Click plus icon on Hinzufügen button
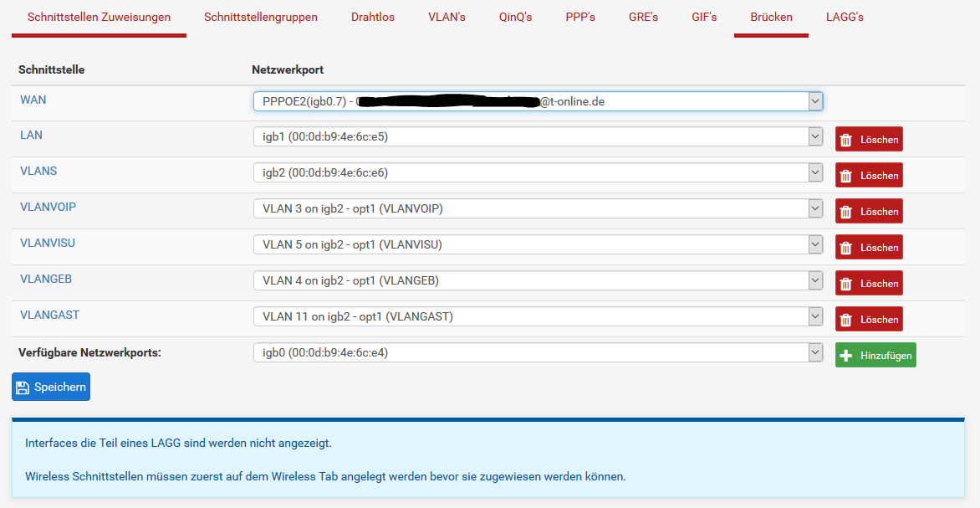 (846, 356)
